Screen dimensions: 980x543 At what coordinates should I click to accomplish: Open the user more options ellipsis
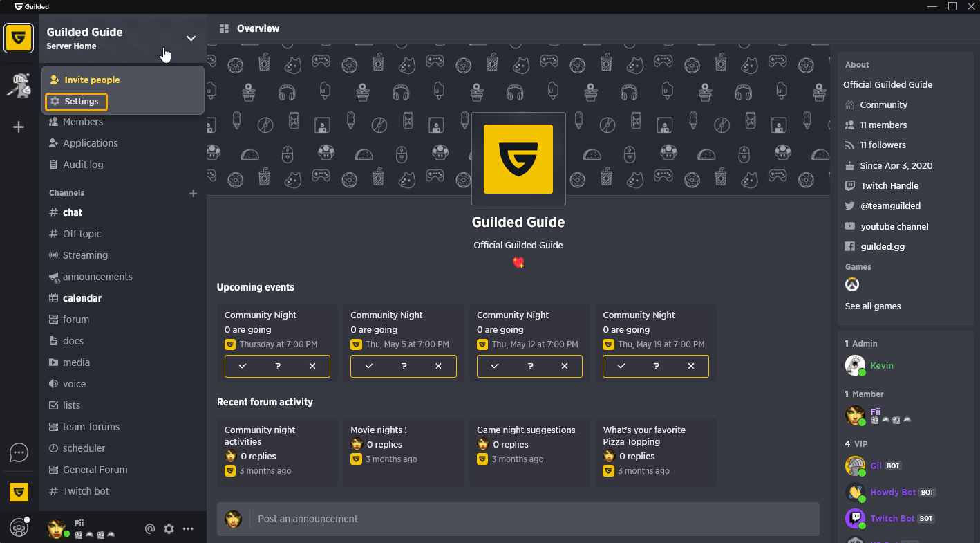[188, 529]
